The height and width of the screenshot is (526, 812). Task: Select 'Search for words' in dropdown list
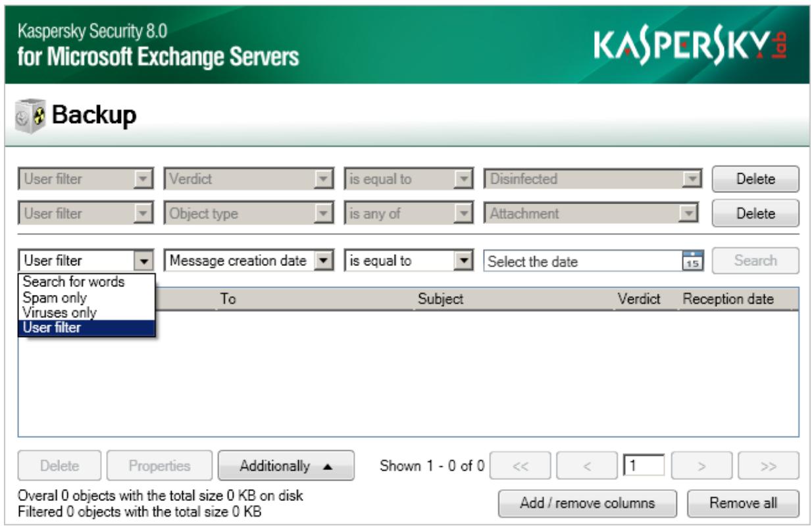(86, 282)
